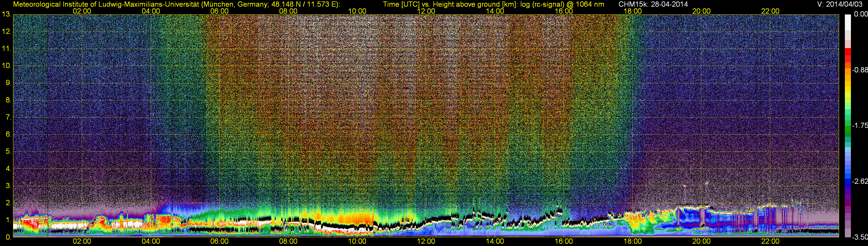Click the '20:00' label on upper time axis
Viewport: 868px width, 246px height.
pyautogui.click(x=702, y=11)
